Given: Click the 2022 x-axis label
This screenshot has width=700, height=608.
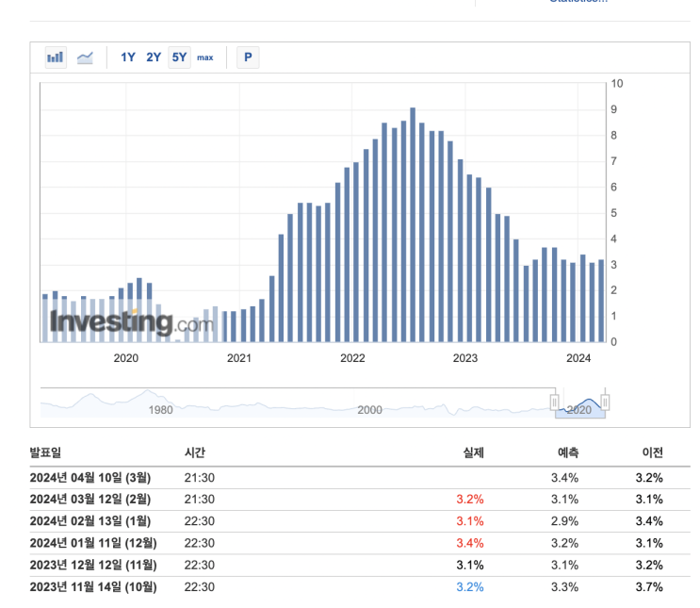Looking at the screenshot, I should coord(352,358).
